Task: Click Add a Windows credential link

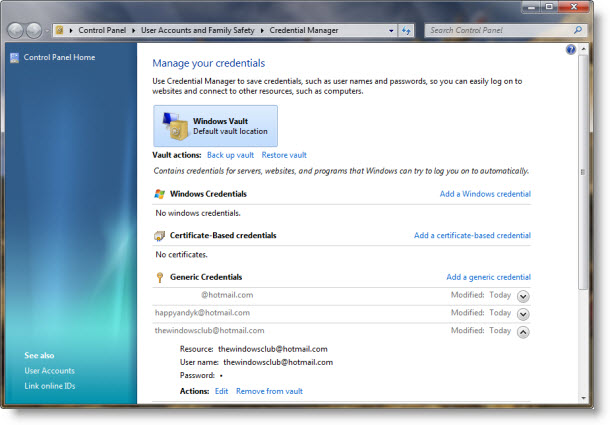Action: point(485,194)
